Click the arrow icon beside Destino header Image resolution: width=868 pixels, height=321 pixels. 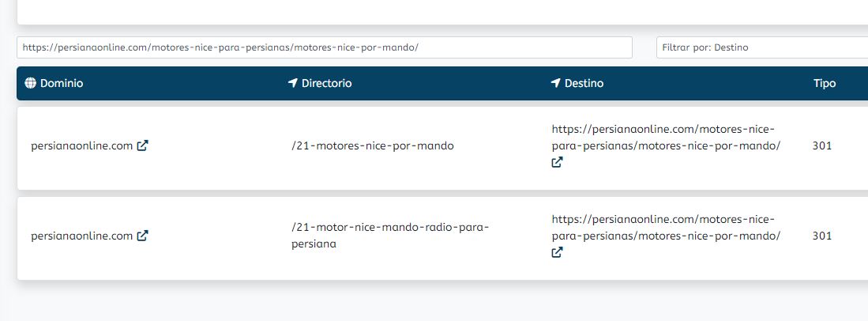click(x=556, y=83)
